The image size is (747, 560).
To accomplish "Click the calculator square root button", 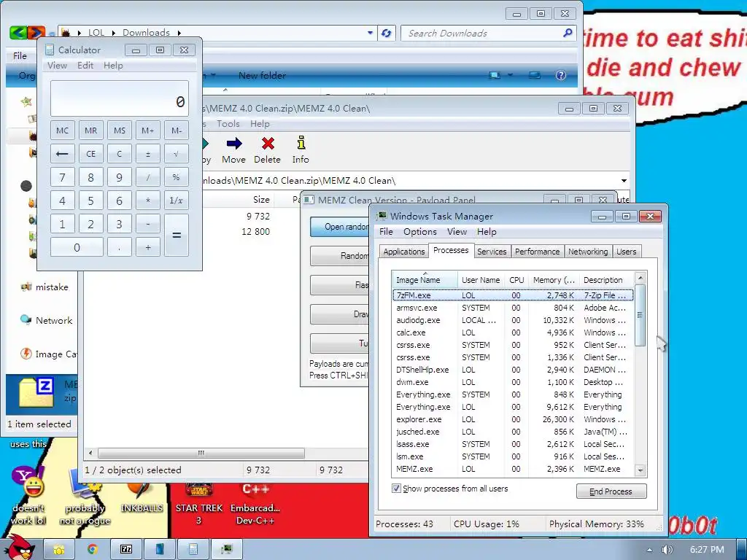I will click(177, 154).
